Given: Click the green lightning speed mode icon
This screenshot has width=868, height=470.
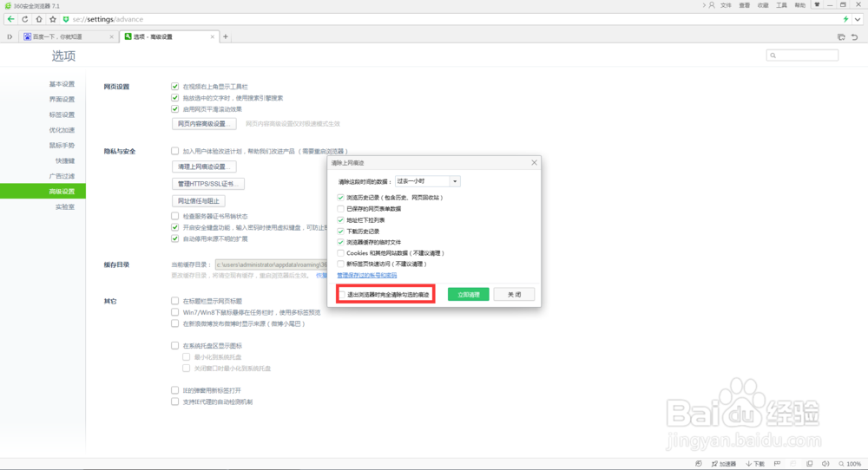Looking at the screenshot, I should [845, 19].
